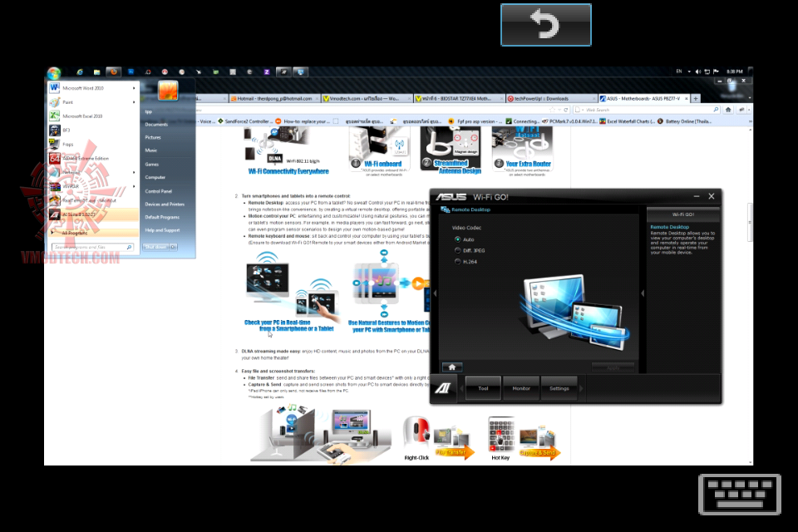Viewport: 798px width, 532px height.
Task: Tap the back arrow button above the remote view
Action: click(545, 25)
